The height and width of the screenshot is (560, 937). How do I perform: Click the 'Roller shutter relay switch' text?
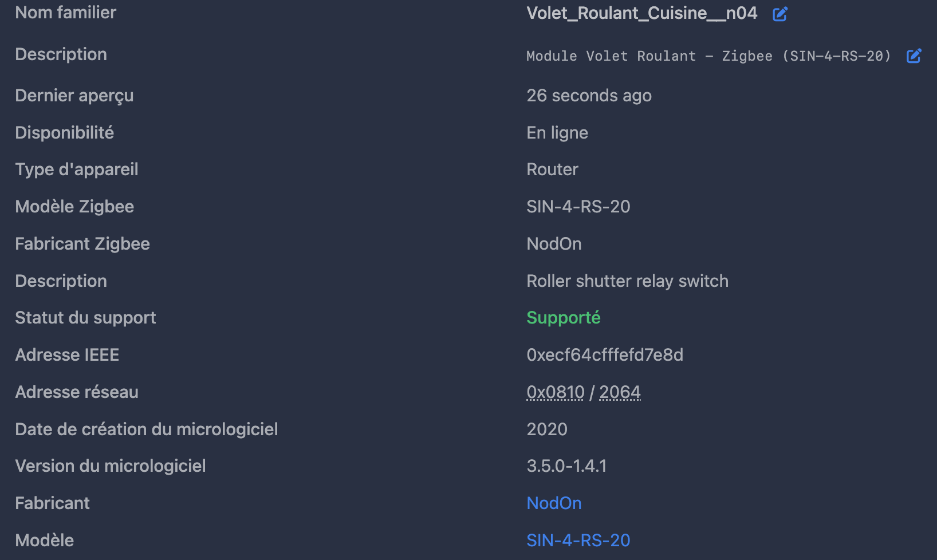pos(628,281)
